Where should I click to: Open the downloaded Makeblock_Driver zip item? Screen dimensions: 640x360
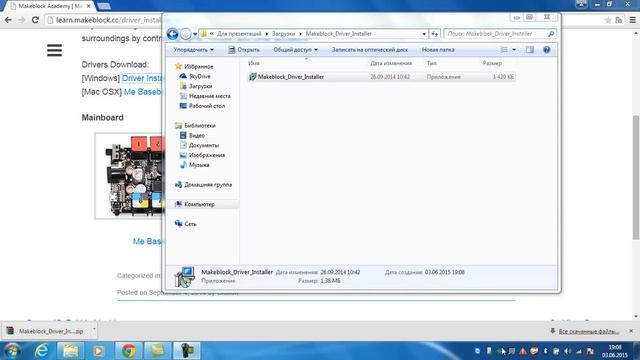tap(45, 331)
